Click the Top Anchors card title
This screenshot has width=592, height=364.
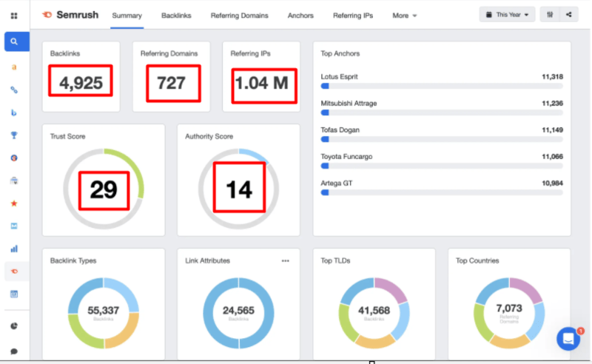(340, 53)
